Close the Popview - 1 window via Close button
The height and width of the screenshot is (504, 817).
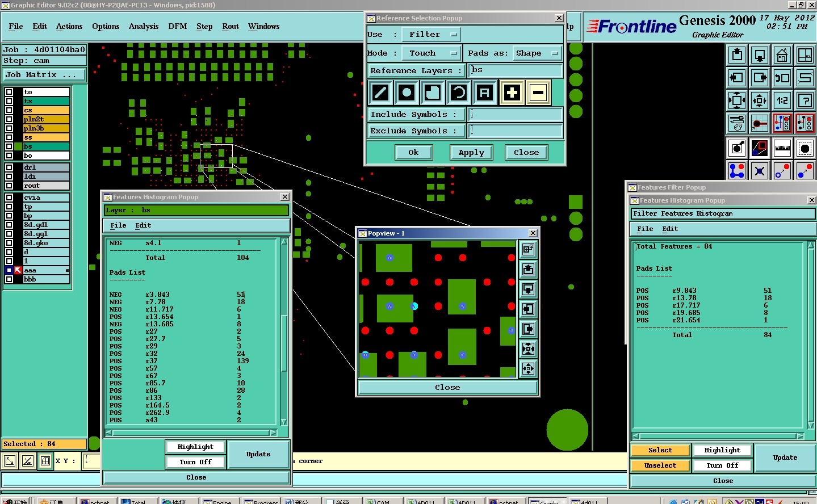click(447, 388)
